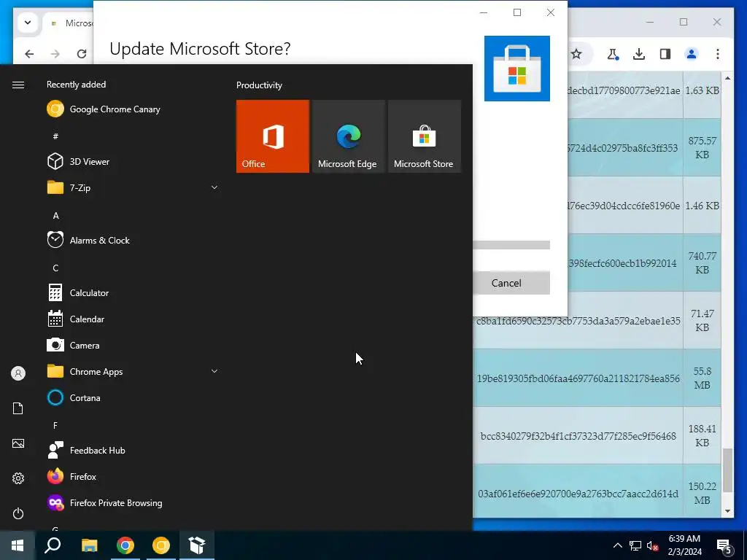Launch Firefox from Start menu
Image resolution: width=747 pixels, height=560 pixels.
[133, 477]
